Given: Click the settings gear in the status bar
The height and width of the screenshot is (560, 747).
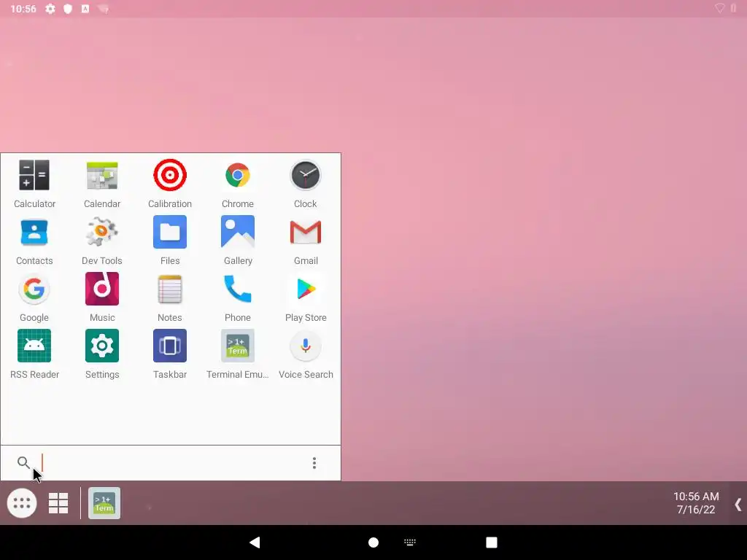Looking at the screenshot, I should [x=50, y=9].
